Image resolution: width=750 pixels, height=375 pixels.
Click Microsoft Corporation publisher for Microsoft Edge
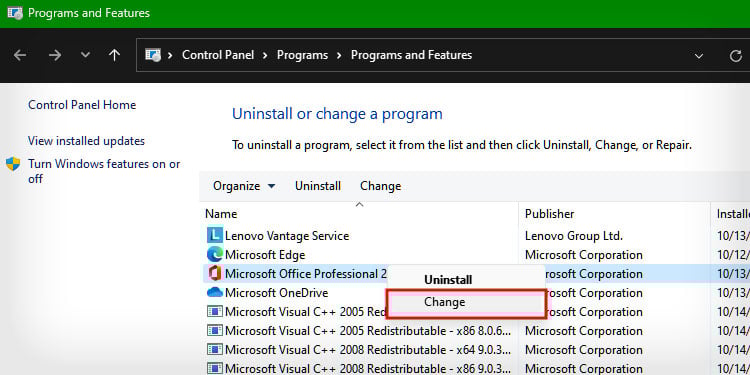[x=584, y=255]
